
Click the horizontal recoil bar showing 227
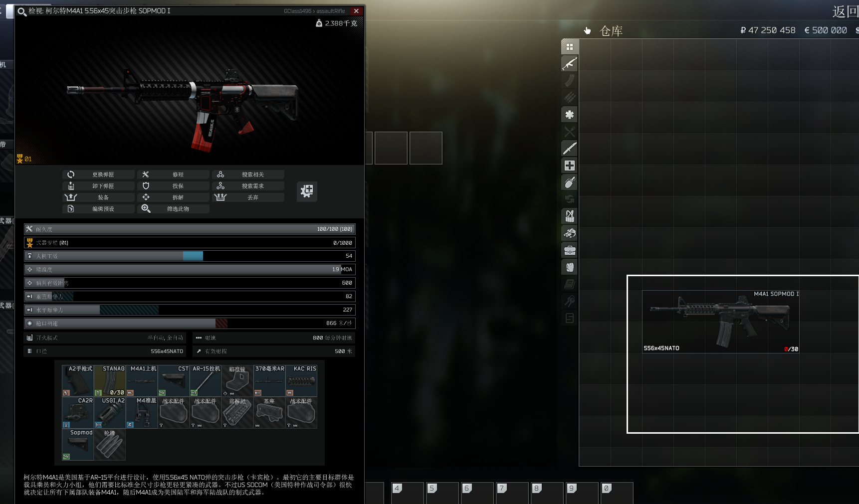click(190, 310)
